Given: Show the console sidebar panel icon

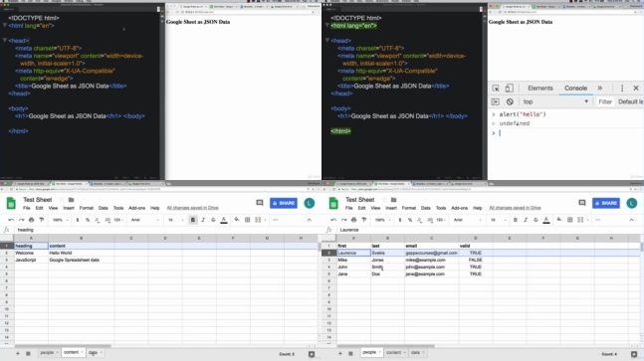Looking at the screenshot, I should (x=496, y=101).
